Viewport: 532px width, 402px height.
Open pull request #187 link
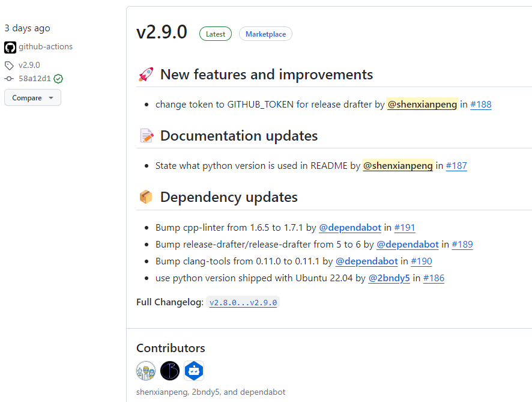456,166
